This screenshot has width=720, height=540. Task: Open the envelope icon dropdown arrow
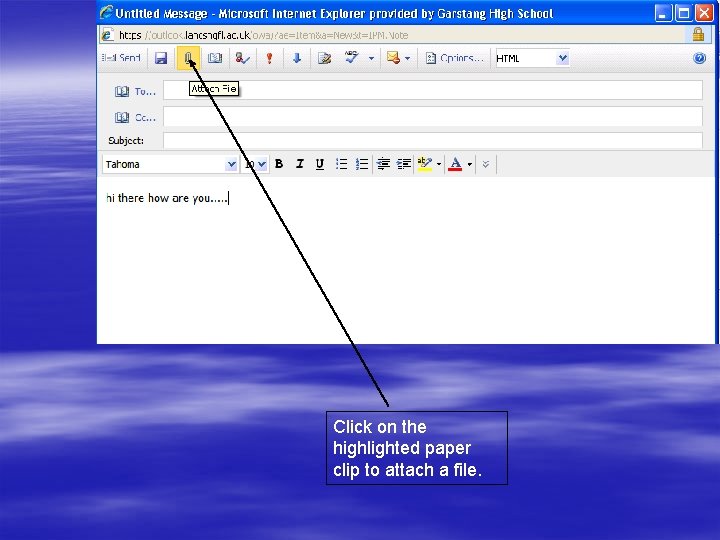[407, 58]
